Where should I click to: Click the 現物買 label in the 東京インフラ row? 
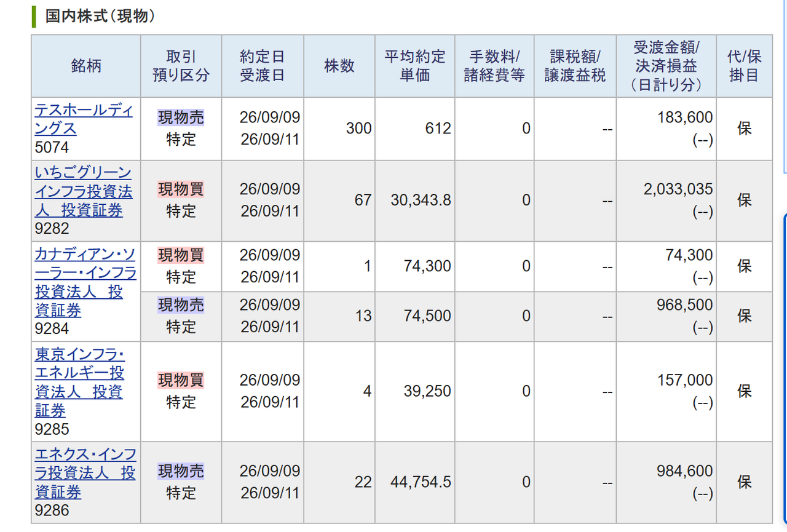(181, 380)
